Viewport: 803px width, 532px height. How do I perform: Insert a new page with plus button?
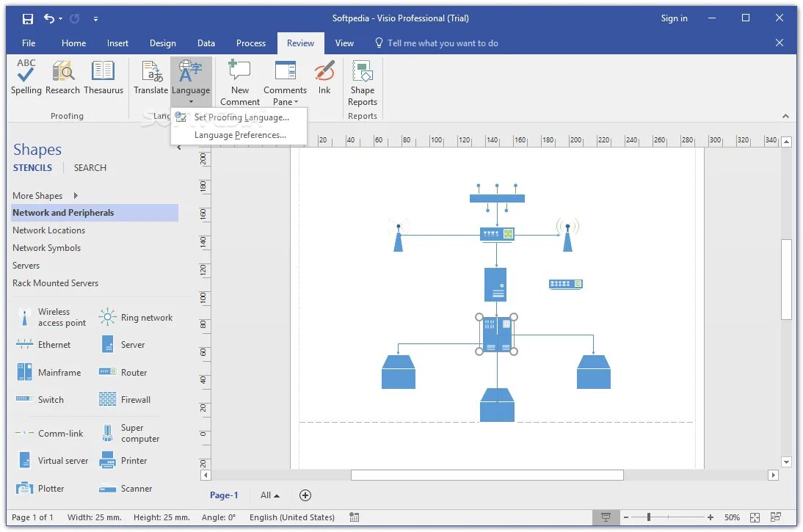tap(305, 495)
